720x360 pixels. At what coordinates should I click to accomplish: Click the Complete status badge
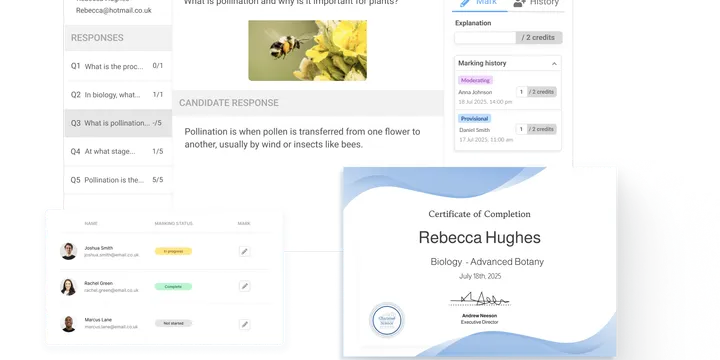(x=173, y=287)
